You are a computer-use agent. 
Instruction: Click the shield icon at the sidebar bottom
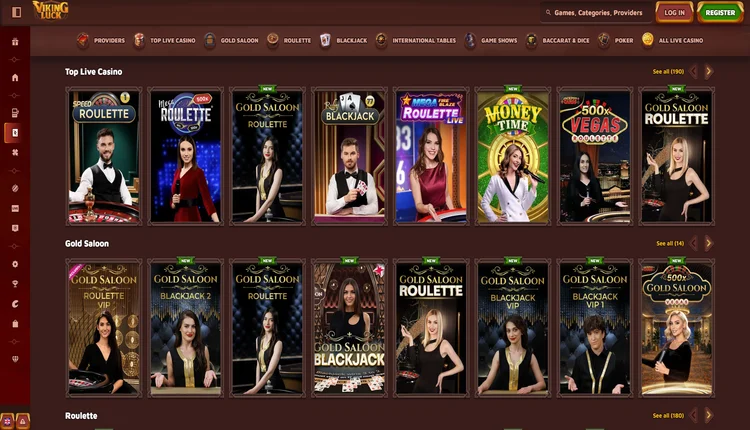coord(15,359)
